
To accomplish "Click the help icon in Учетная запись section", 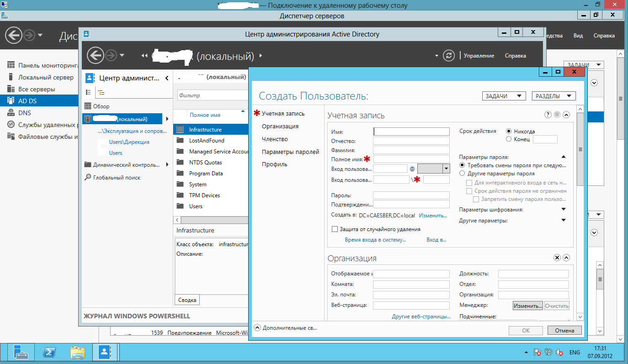I will (x=548, y=115).
